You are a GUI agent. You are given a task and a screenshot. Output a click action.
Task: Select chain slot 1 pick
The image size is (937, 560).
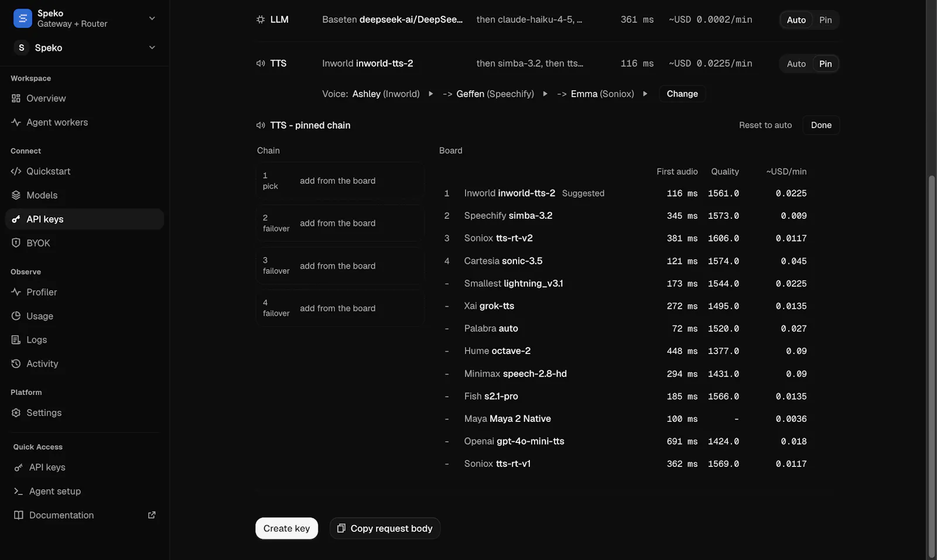pos(340,181)
